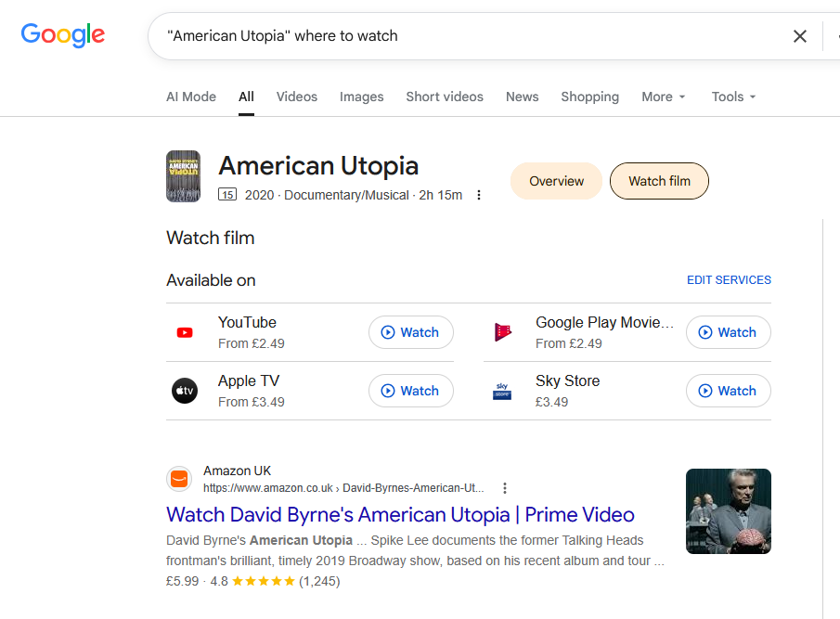Open the Tools dropdown

click(x=733, y=97)
